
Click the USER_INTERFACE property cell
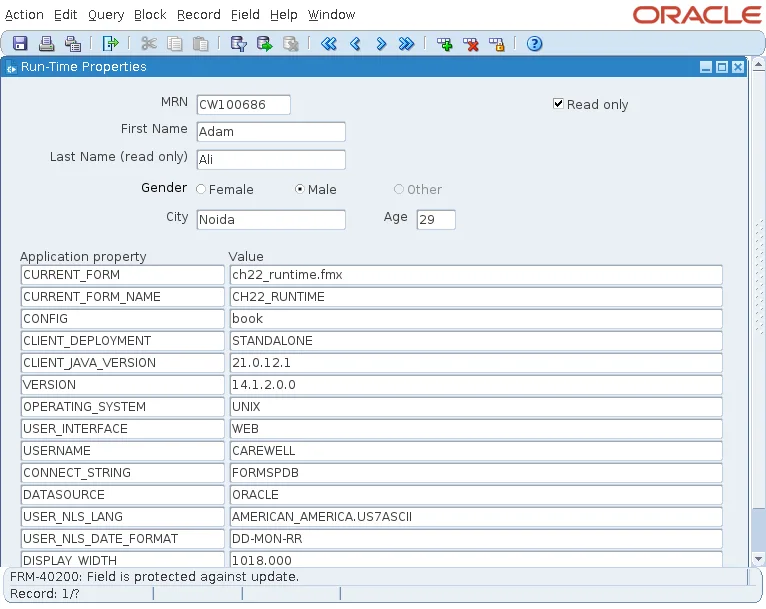123,429
